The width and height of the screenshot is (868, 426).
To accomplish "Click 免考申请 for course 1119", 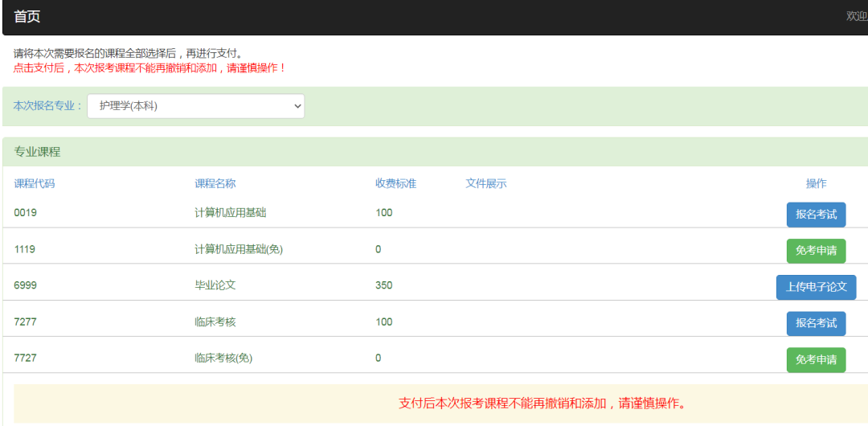I will 816,251.
